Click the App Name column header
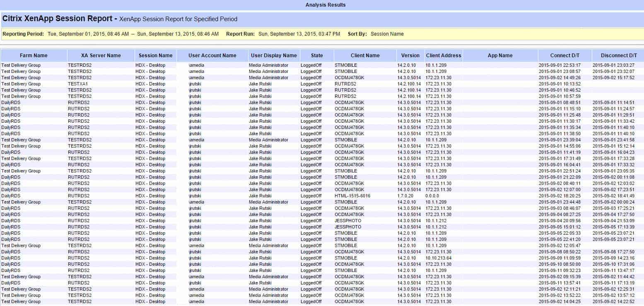 tap(500, 56)
